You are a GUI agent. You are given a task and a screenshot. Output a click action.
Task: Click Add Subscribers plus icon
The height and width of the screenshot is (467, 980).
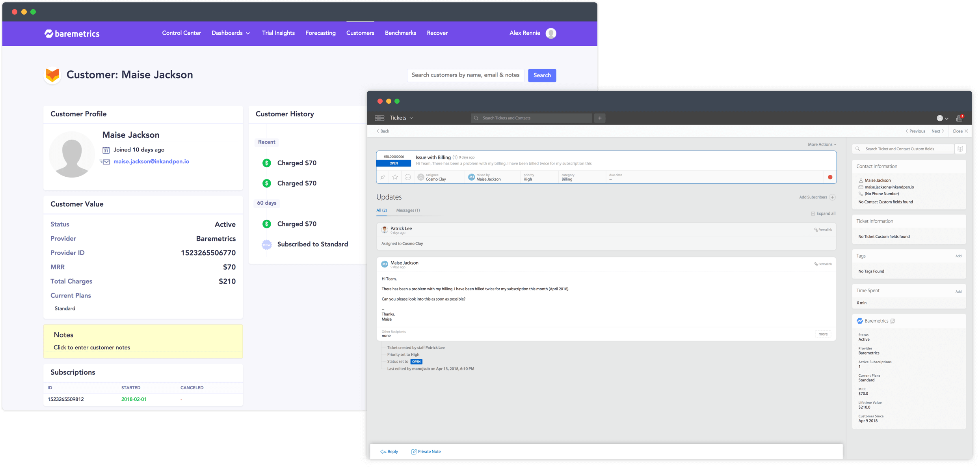click(832, 197)
